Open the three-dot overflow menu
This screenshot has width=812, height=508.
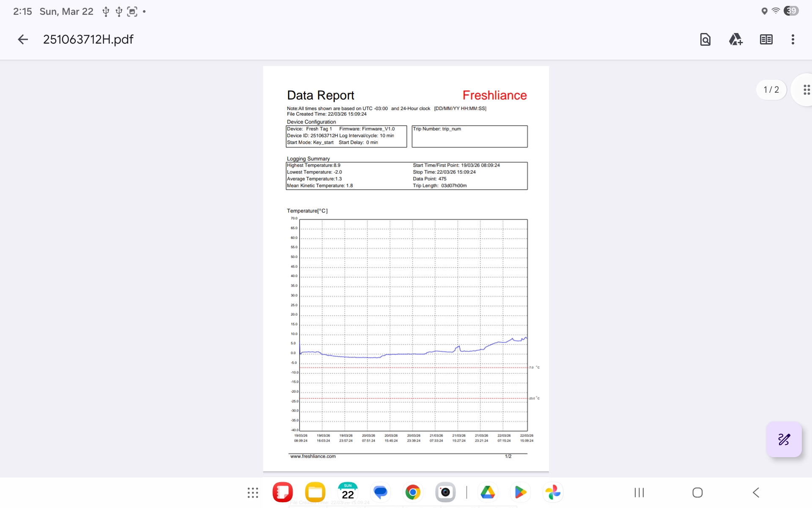[x=793, y=39]
